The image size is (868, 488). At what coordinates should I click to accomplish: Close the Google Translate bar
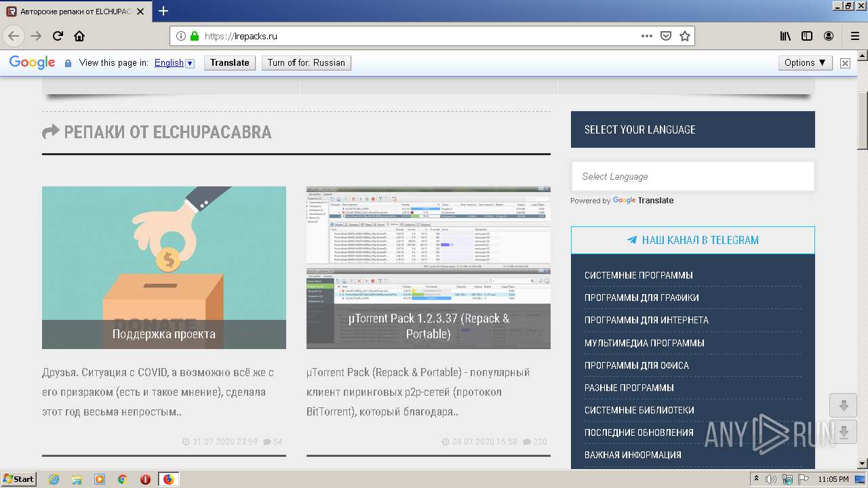click(845, 63)
